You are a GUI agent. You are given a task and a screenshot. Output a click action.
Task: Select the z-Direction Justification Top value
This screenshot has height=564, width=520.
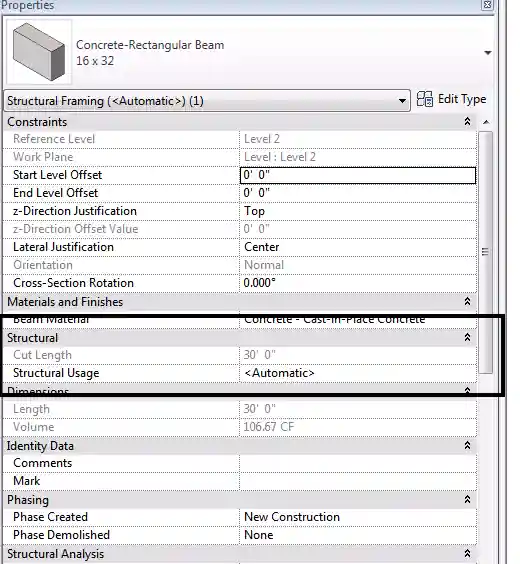click(358, 211)
